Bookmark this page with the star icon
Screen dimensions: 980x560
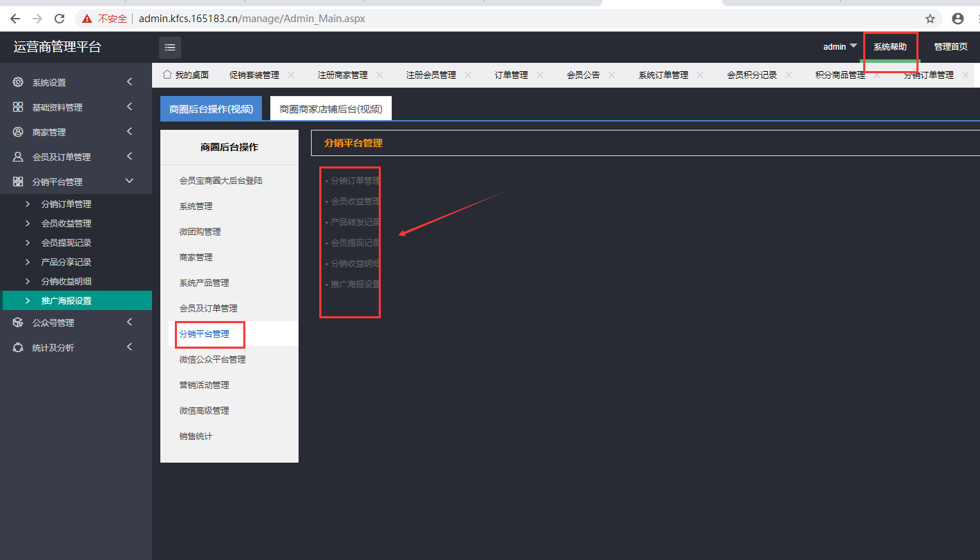click(930, 19)
